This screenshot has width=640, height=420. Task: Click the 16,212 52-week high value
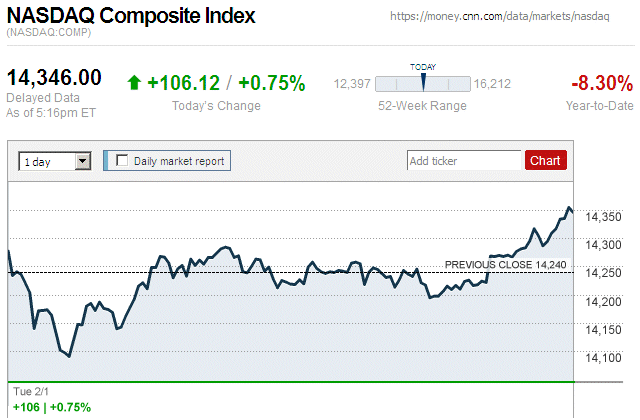[x=492, y=84]
